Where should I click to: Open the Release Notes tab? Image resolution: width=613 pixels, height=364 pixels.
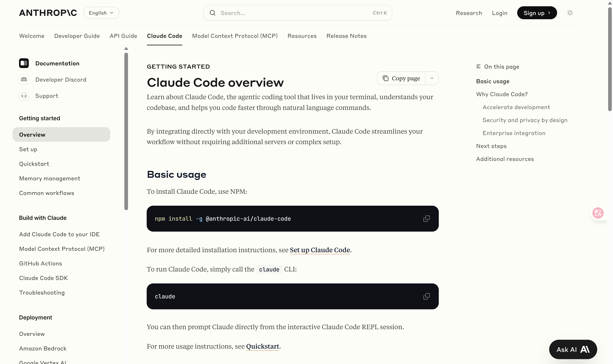coord(346,36)
